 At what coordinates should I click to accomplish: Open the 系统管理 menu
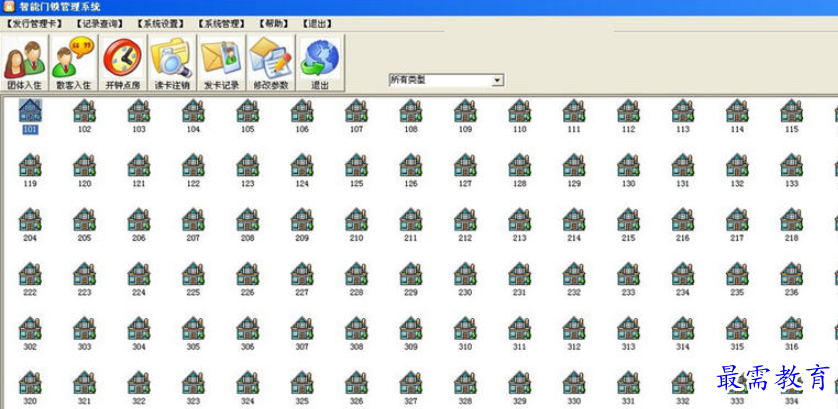point(221,24)
